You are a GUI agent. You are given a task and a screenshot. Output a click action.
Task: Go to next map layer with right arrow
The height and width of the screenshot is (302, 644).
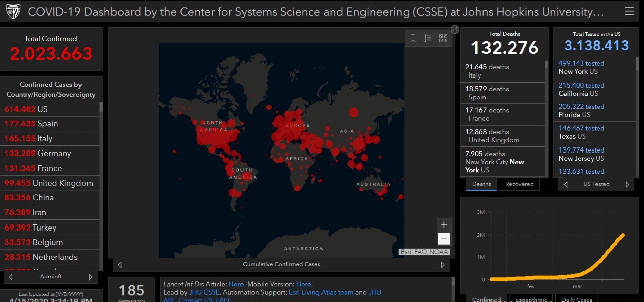[443, 265]
